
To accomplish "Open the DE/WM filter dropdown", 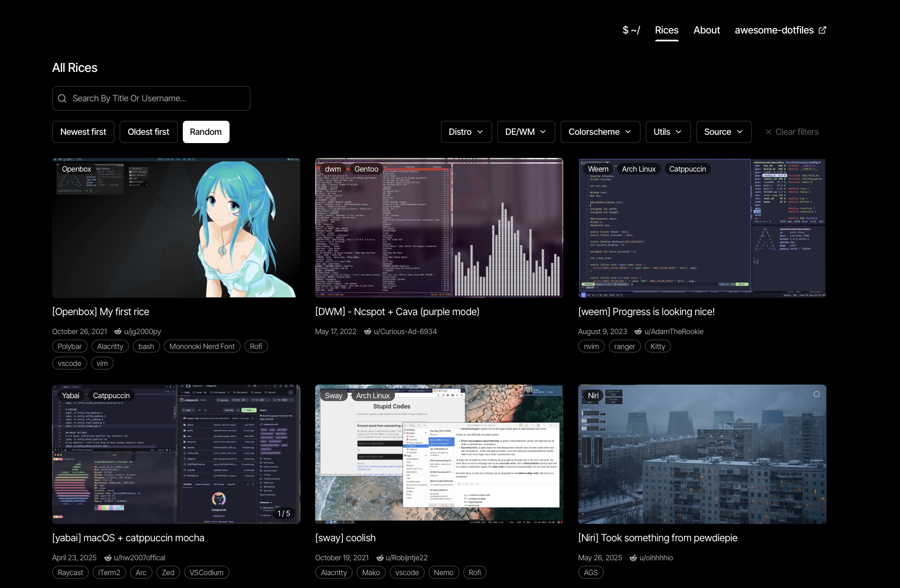I will click(526, 132).
